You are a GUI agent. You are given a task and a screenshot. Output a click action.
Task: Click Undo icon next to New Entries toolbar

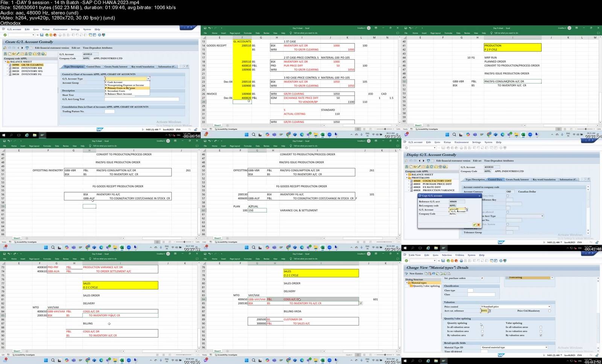coord(433,274)
